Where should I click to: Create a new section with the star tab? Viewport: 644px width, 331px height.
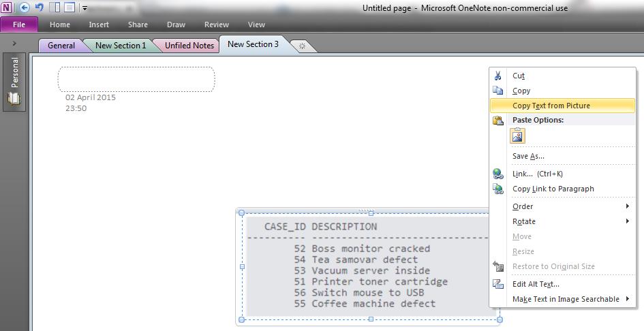(302, 46)
